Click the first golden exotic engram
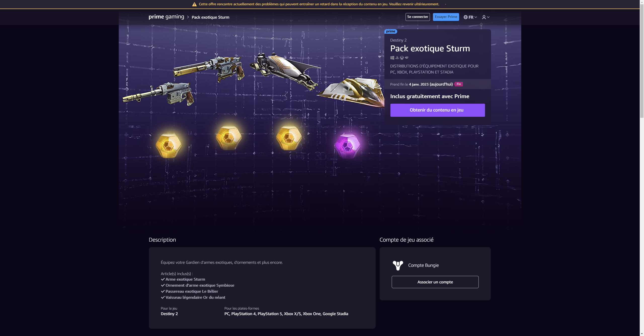Screen dimensions: 644x336 point(168,145)
